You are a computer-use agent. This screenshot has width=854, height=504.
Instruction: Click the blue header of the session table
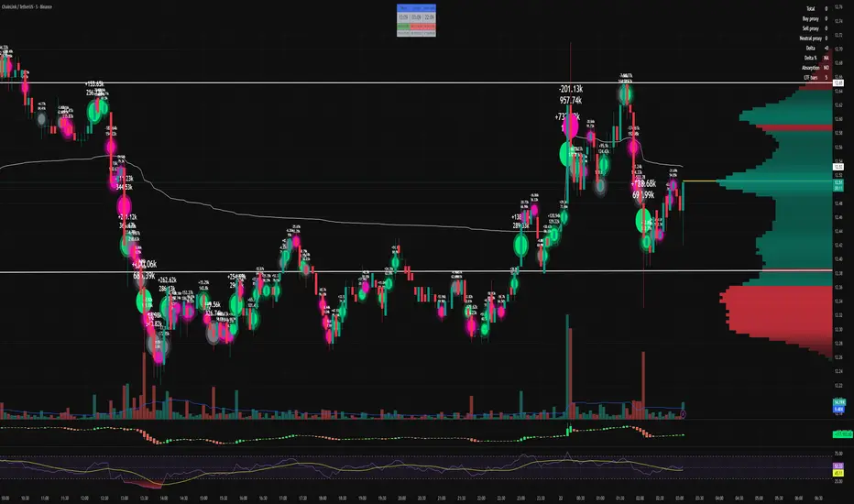(x=416, y=8)
